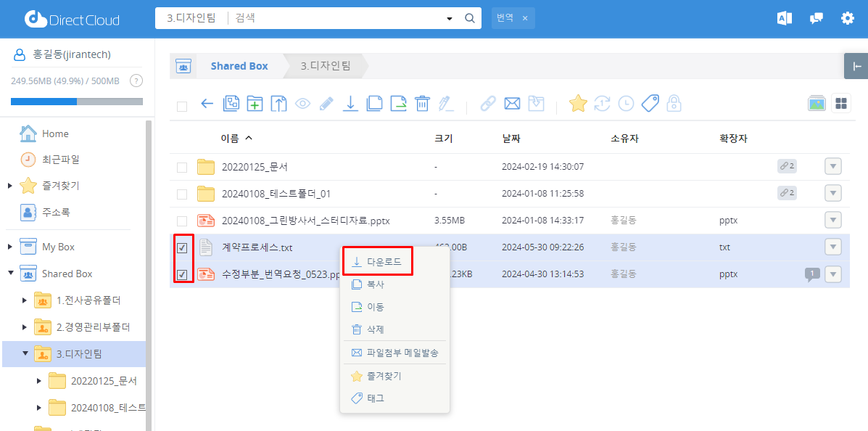Choose 태그 in the context menu

point(394,398)
